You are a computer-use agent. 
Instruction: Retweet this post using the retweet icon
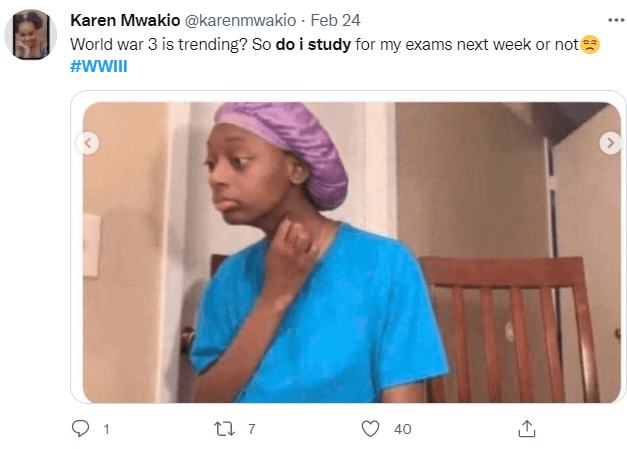tap(224, 429)
